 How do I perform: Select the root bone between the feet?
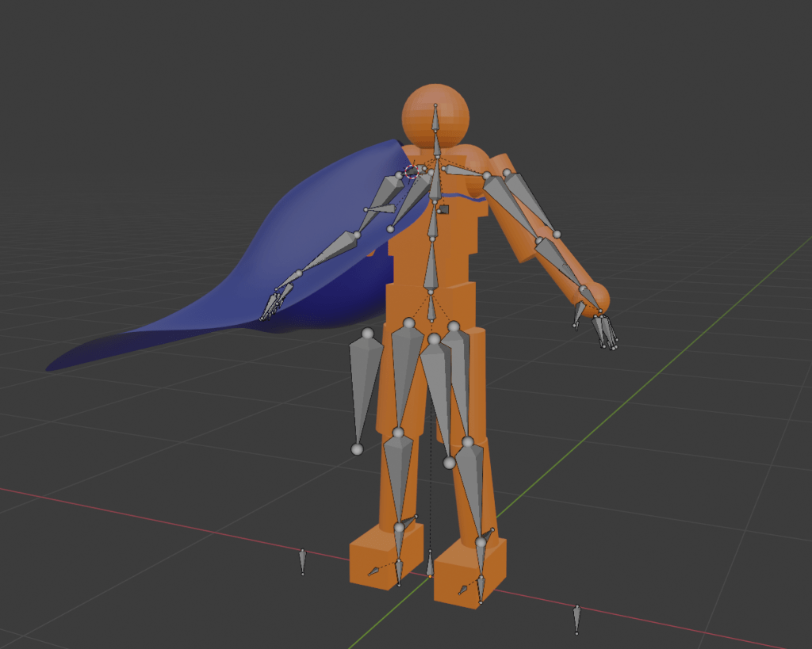430,564
